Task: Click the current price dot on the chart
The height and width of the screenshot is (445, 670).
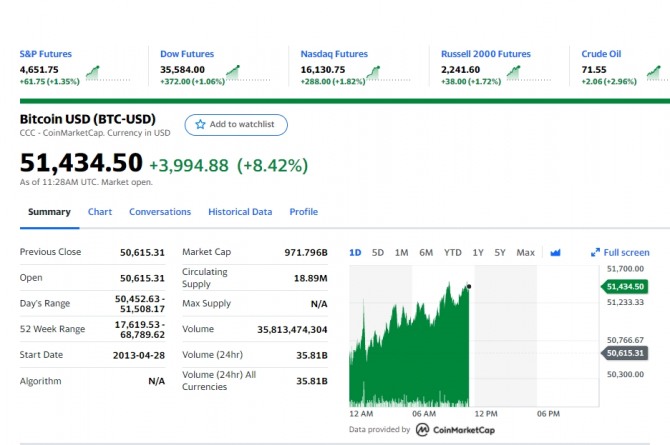Action: [x=469, y=286]
